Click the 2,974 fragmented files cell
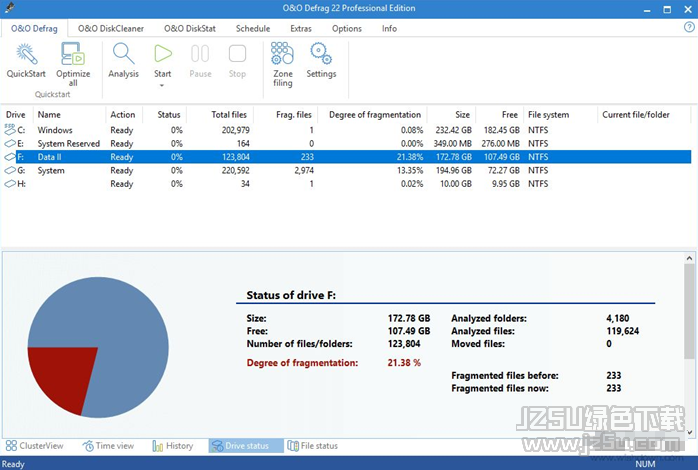 coord(304,170)
